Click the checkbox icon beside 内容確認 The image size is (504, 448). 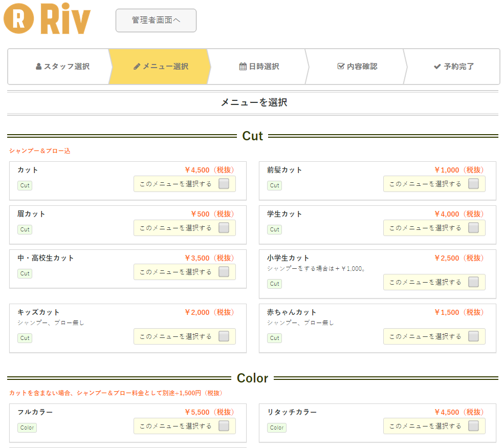coord(341,66)
